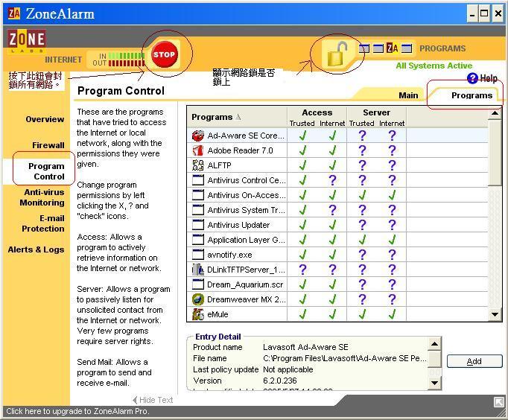Change ALFTP Server Trusted permission
The height and width of the screenshot is (420, 508).
362,165
